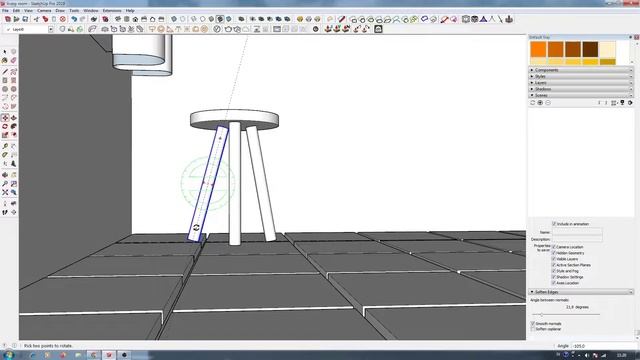Screen dimensions: 640x360
Task: Toggle Style and Fog checkbox
Action: (x=554, y=271)
